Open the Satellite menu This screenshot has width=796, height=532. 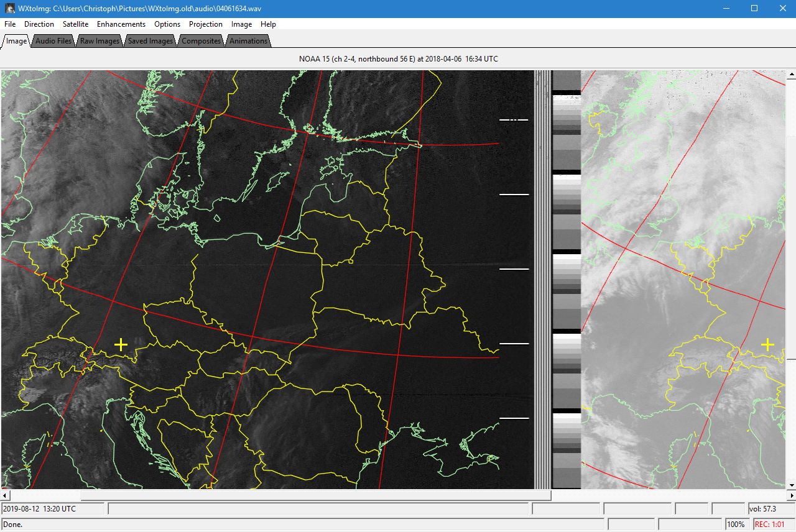(75, 24)
